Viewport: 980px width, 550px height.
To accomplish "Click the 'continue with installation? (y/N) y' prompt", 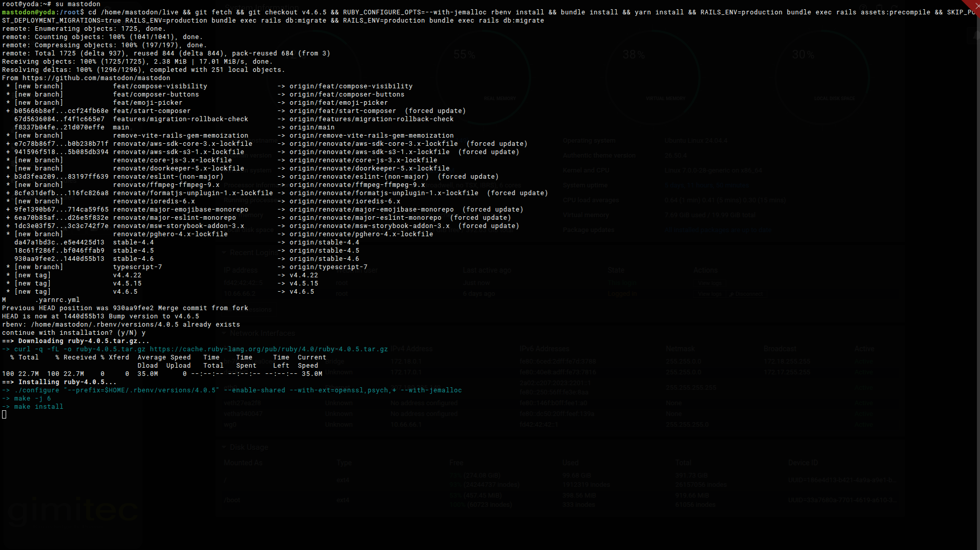I will click(74, 333).
